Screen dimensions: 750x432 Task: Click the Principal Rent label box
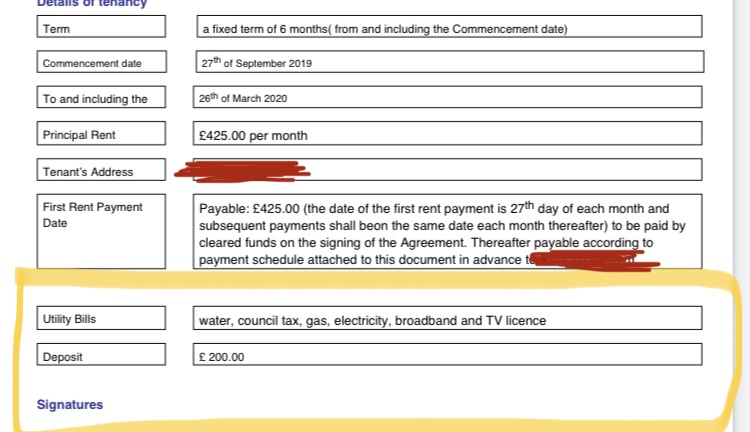tap(101, 133)
